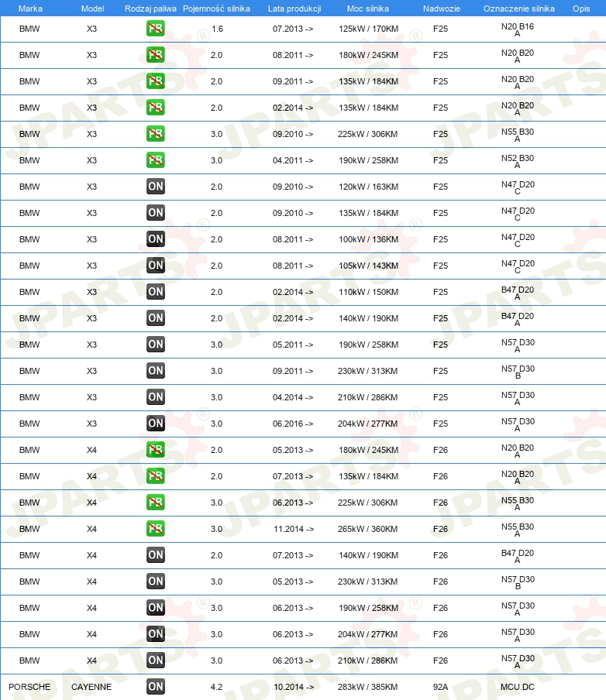Select PB fuel icon in X3 225kW / 306KM row

tap(156, 134)
